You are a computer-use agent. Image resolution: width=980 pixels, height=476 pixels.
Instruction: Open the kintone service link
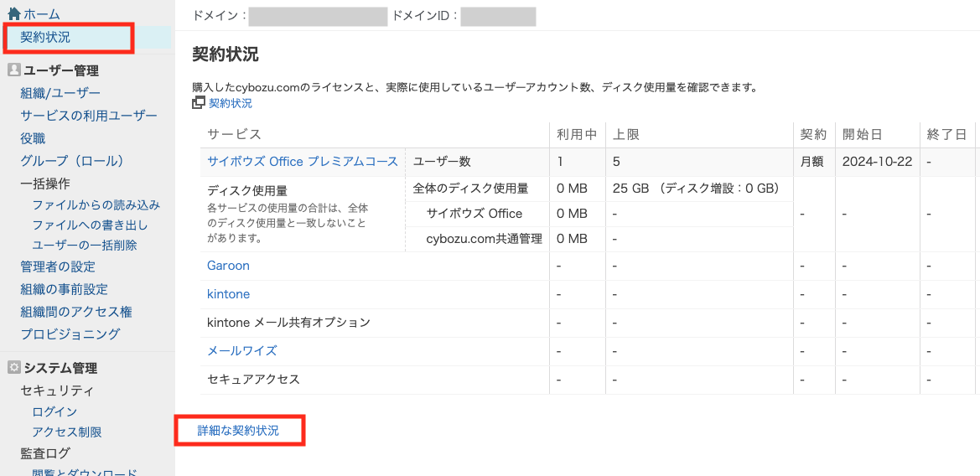[228, 294]
